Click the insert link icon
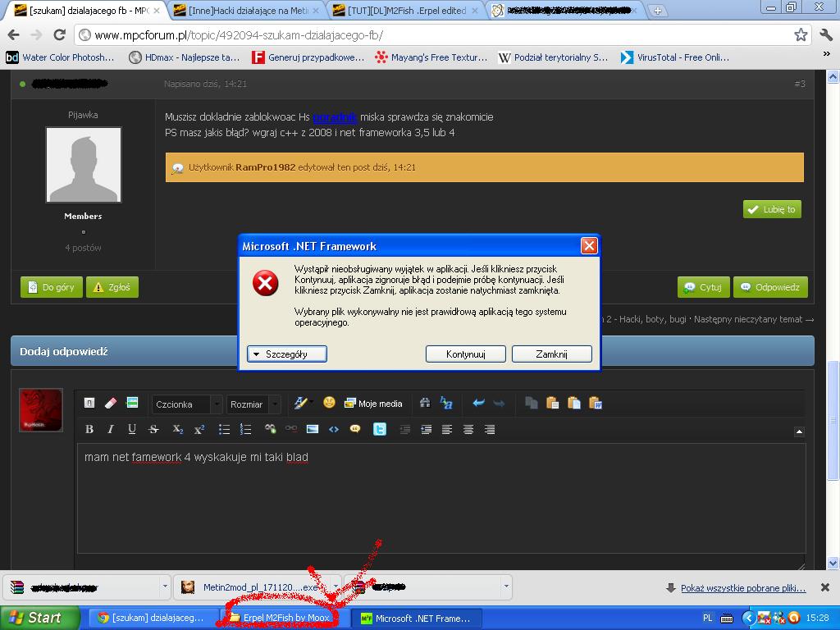The image size is (840, 630). [270, 428]
